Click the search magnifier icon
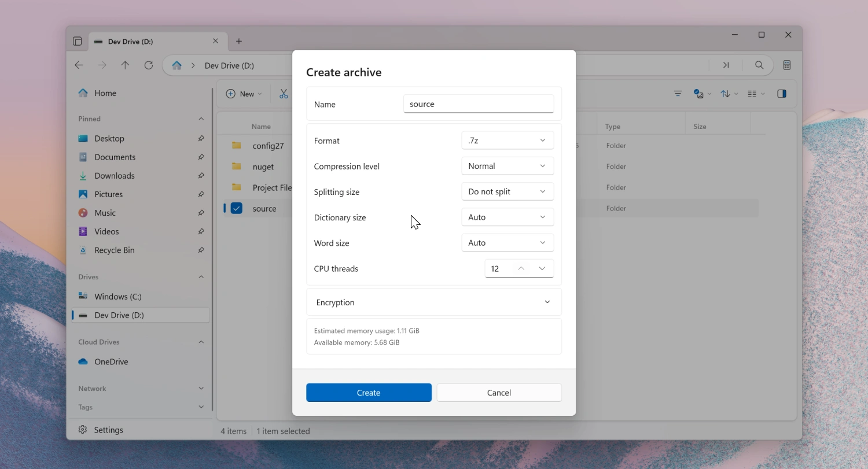Screen dimensions: 868x469 pos(759,65)
